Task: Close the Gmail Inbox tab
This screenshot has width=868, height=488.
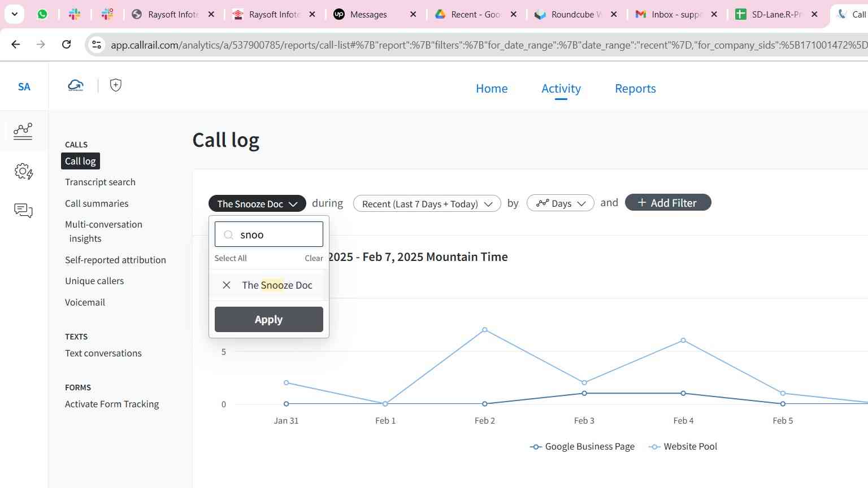Action: click(714, 14)
